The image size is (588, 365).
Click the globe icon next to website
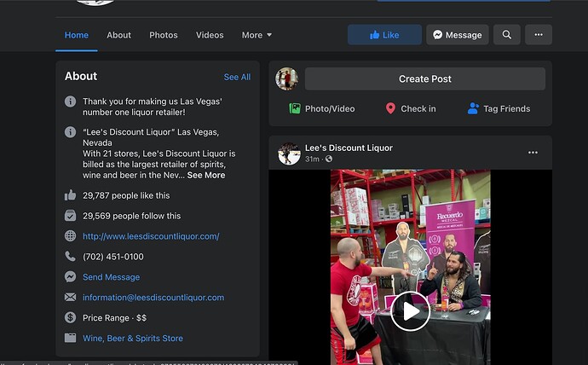click(x=70, y=236)
